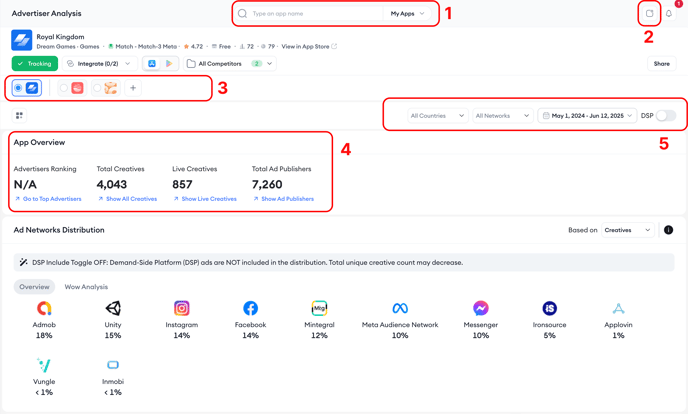
Task: Click the Unity 15% share value
Action: (113, 335)
